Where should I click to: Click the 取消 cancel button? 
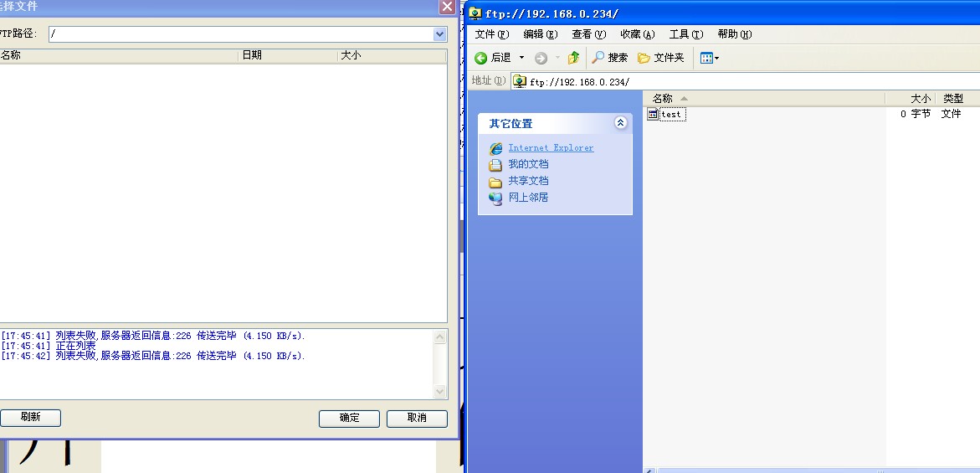tap(417, 419)
